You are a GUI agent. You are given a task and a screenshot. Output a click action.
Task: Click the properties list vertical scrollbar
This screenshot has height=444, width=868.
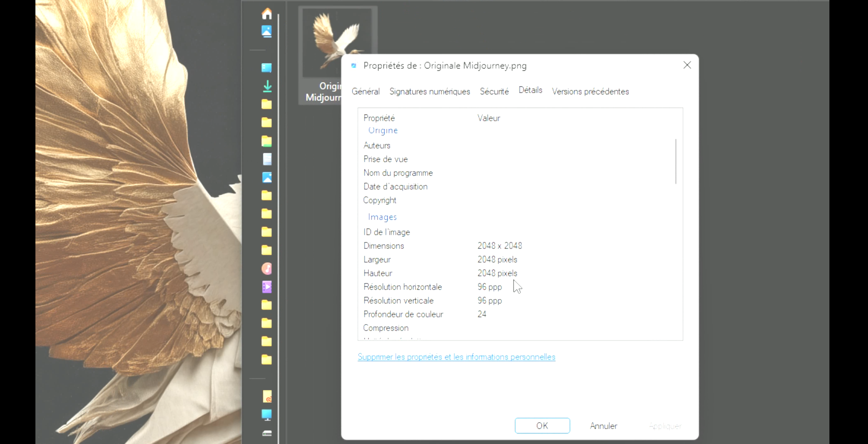click(676, 161)
